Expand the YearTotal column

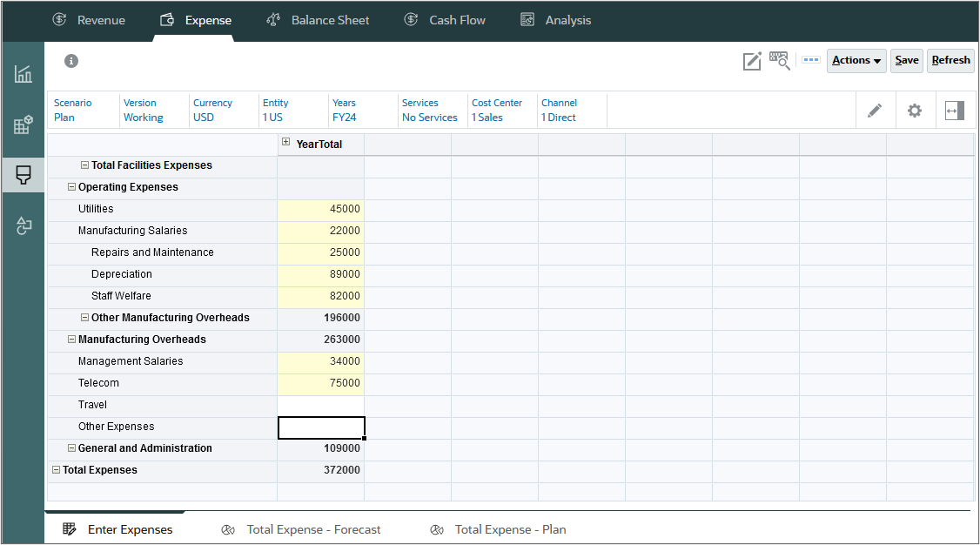286,143
